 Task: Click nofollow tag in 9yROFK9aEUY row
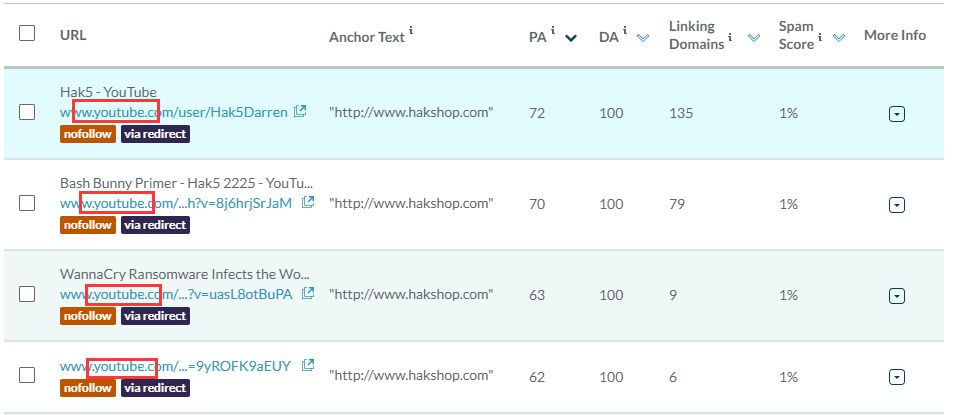click(88, 388)
